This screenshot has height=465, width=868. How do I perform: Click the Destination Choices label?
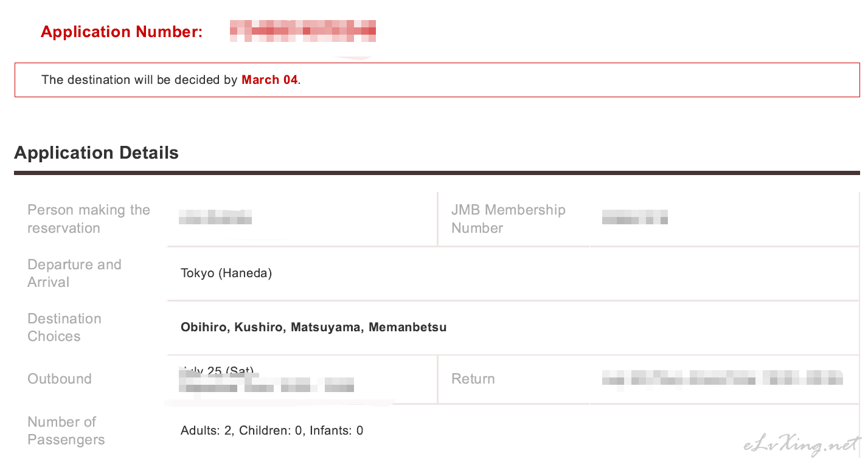coord(64,327)
